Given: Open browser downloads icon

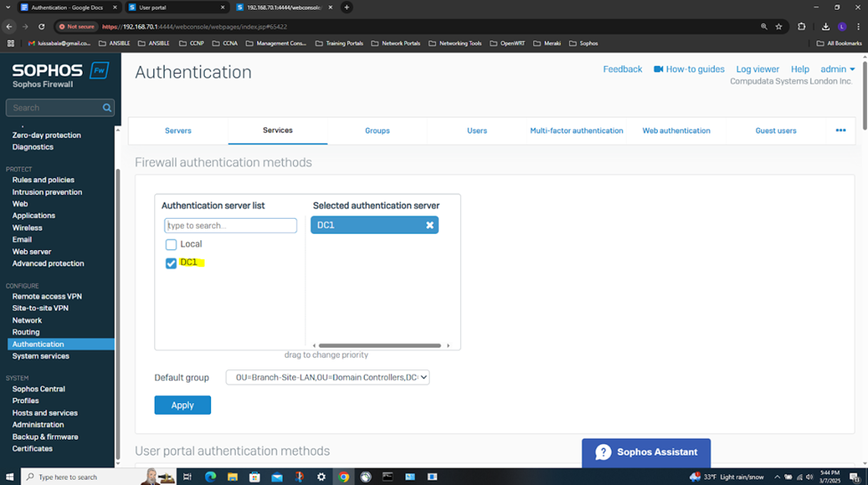Looking at the screenshot, I should pos(825,27).
